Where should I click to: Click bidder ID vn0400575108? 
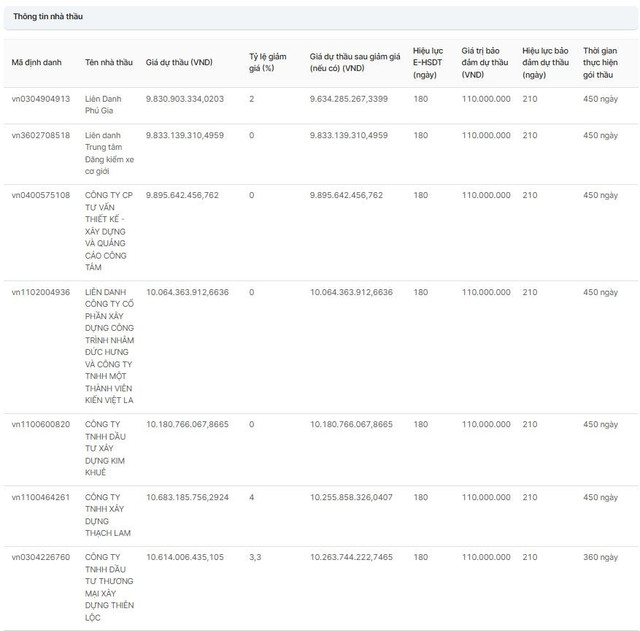[41, 195]
